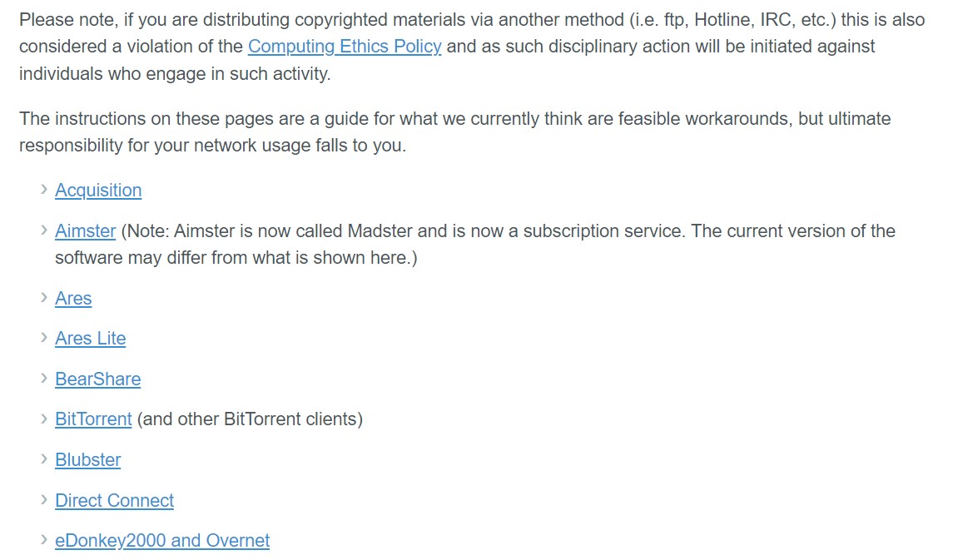Follow the Ares Lite link

(x=91, y=339)
